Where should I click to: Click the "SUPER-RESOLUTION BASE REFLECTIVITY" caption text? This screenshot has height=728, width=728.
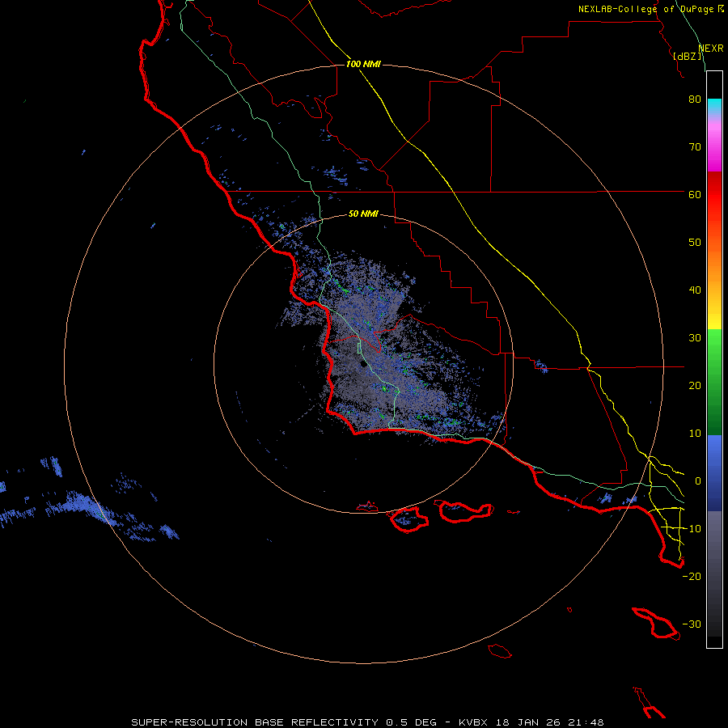point(255,722)
